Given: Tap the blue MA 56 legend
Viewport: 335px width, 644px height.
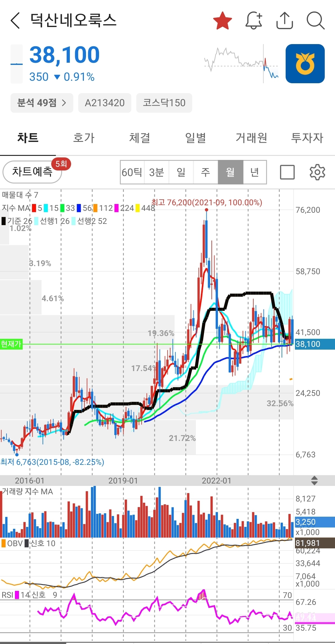Looking at the screenshot, I should [x=84, y=208].
